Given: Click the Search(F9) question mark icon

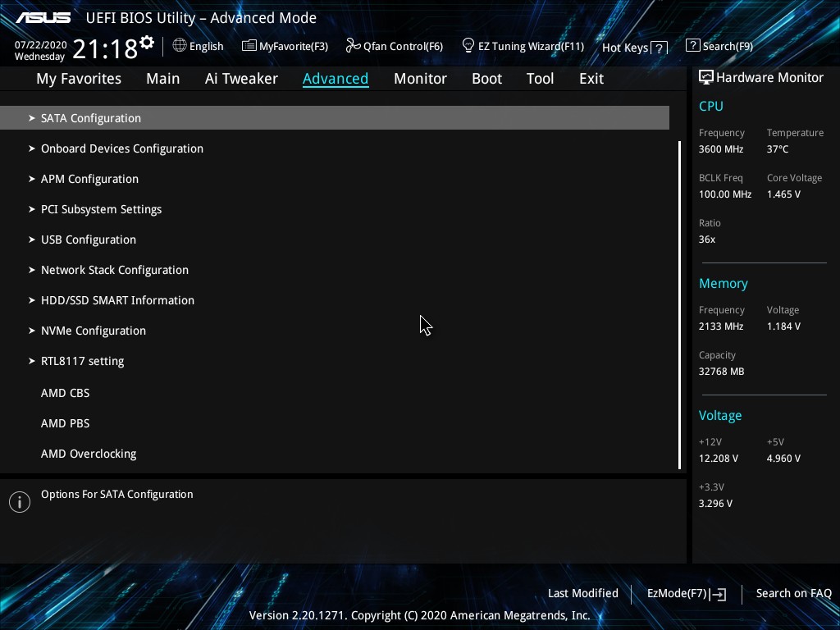Looking at the screenshot, I should 693,46.
